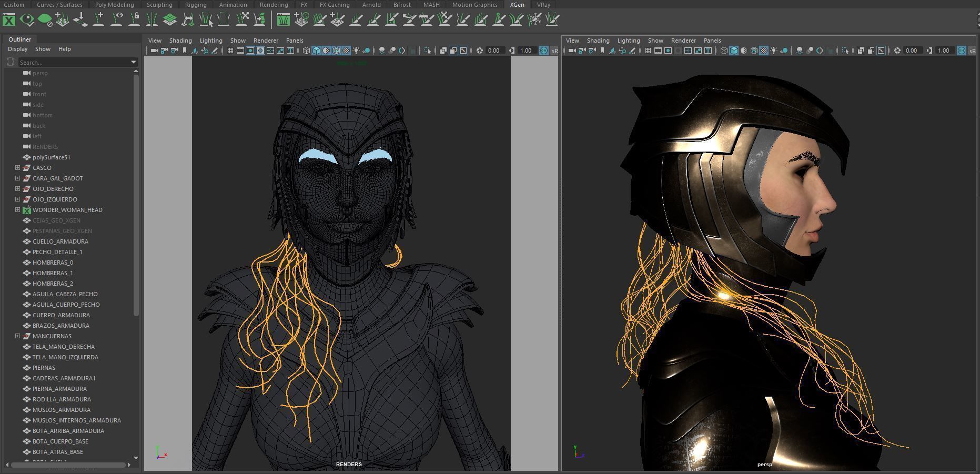
Task: Toggle wireframe display in RENDERS viewport
Action: point(306,51)
